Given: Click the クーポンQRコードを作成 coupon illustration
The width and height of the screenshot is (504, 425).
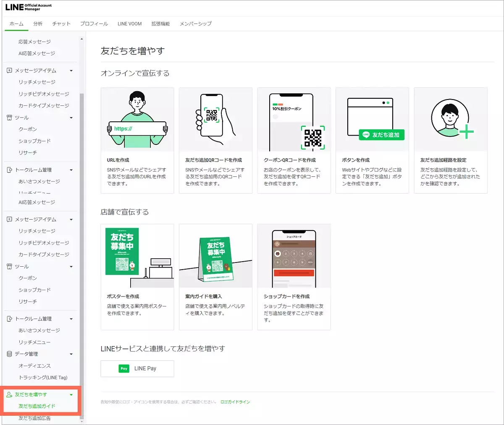Looking at the screenshot, I should 294,120.
